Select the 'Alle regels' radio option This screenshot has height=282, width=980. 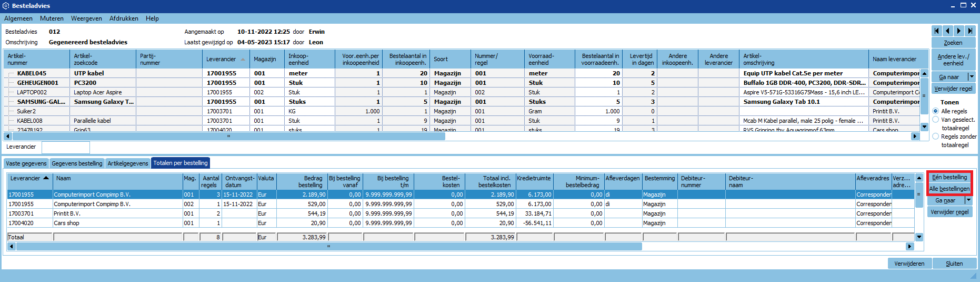click(936, 111)
